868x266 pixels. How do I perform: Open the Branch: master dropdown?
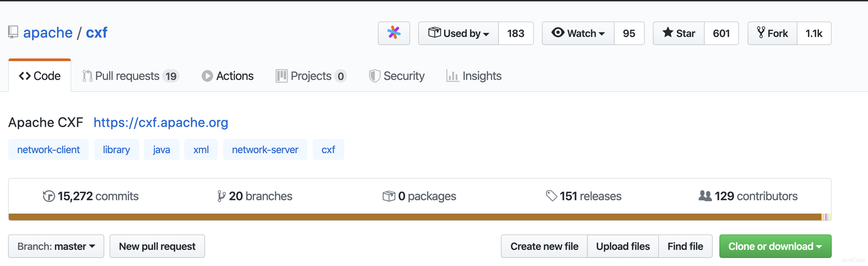(x=56, y=246)
